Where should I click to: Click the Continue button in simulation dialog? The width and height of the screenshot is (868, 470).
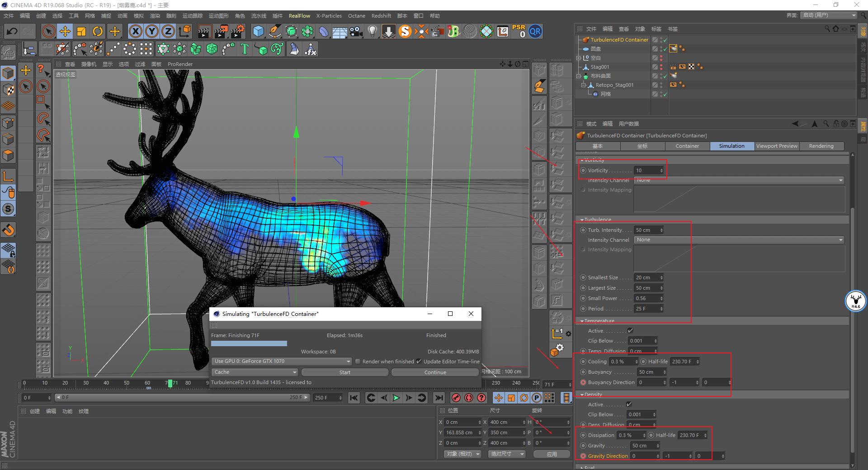(434, 372)
